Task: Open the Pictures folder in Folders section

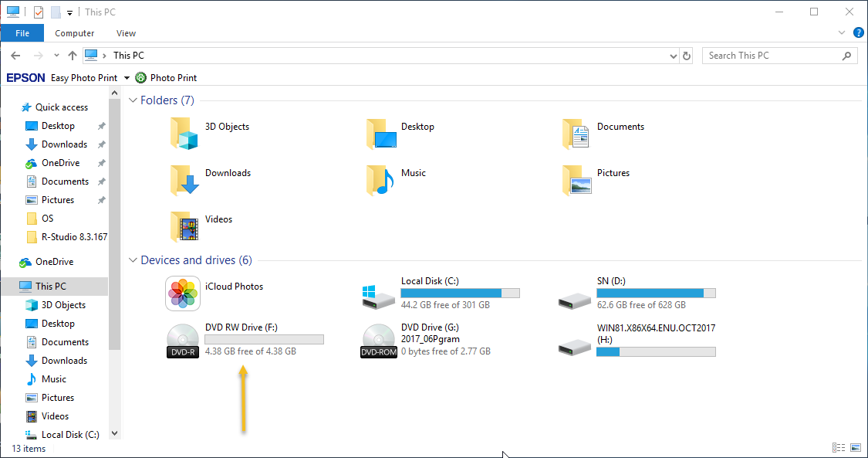Action: coord(577,181)
